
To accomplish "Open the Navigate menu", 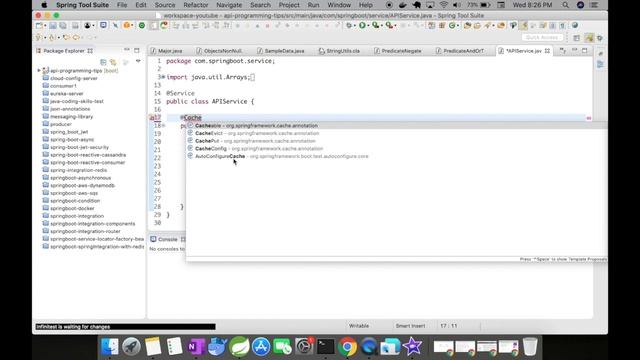I will (229, 5).
